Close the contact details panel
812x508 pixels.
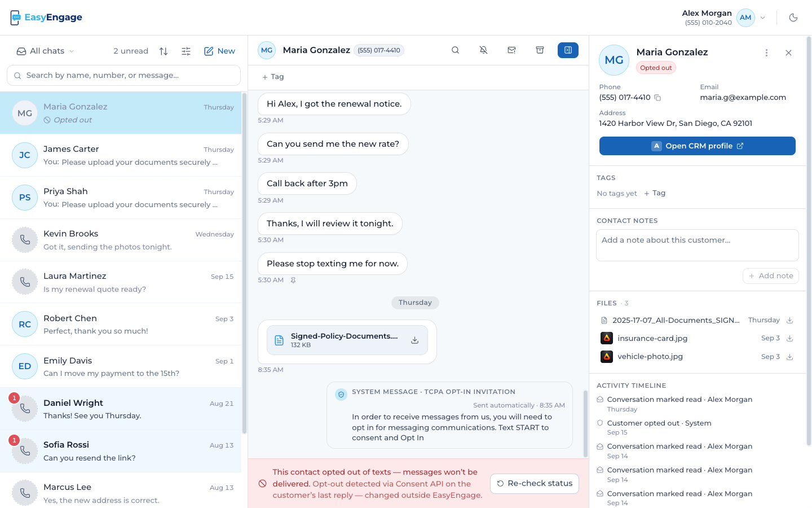click(788, 52)
